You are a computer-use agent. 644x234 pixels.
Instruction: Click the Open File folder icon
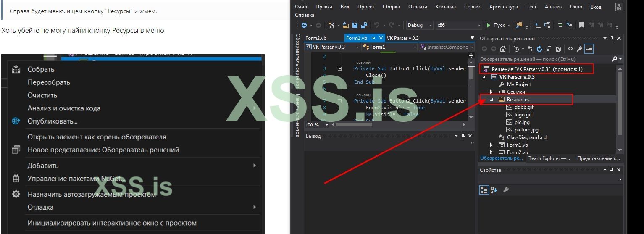pyautogui.click(x=346, y=25)
